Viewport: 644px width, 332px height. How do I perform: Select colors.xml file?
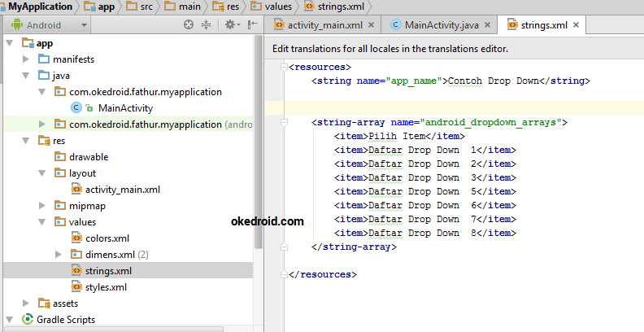pos(107,238)
